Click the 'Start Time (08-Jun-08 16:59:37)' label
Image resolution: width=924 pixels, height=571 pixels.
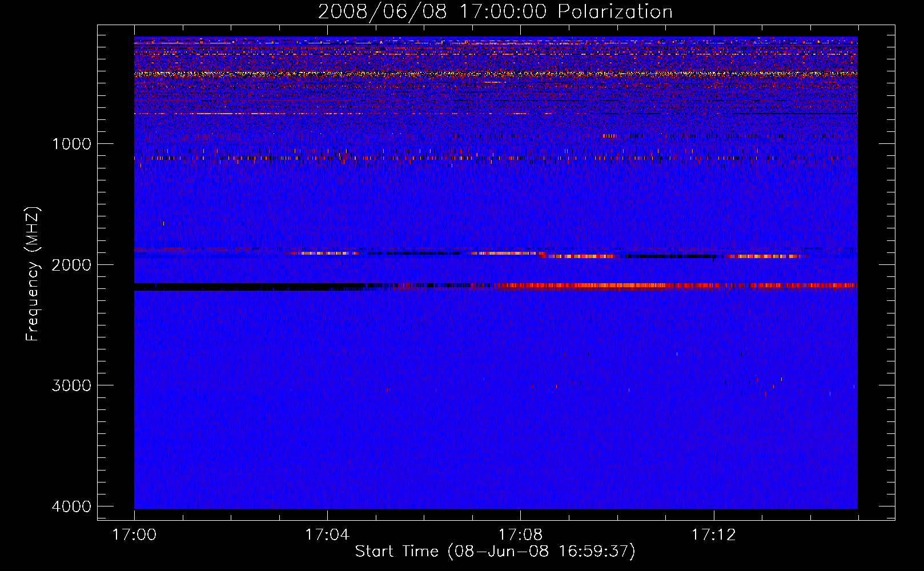pos(495,552)
